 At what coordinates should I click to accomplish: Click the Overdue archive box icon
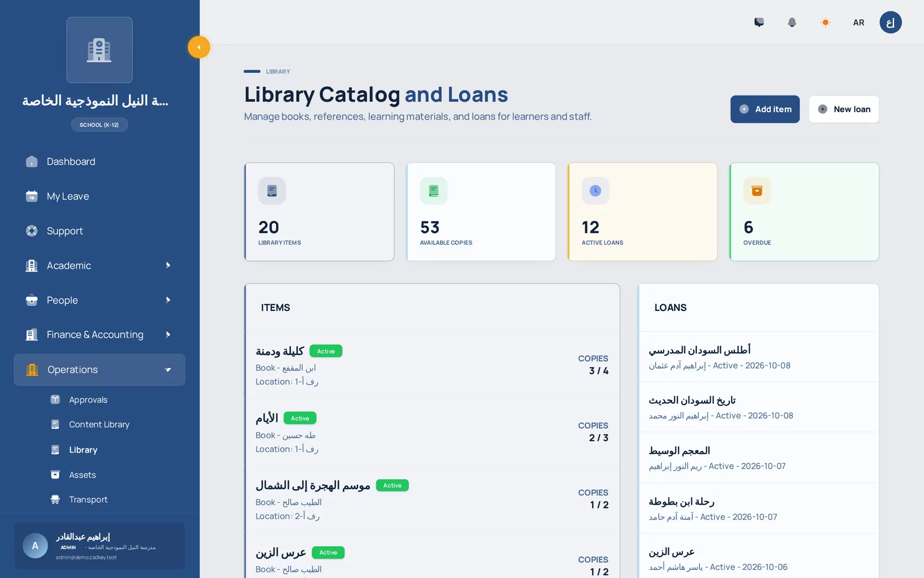click(x=757, y=191)
